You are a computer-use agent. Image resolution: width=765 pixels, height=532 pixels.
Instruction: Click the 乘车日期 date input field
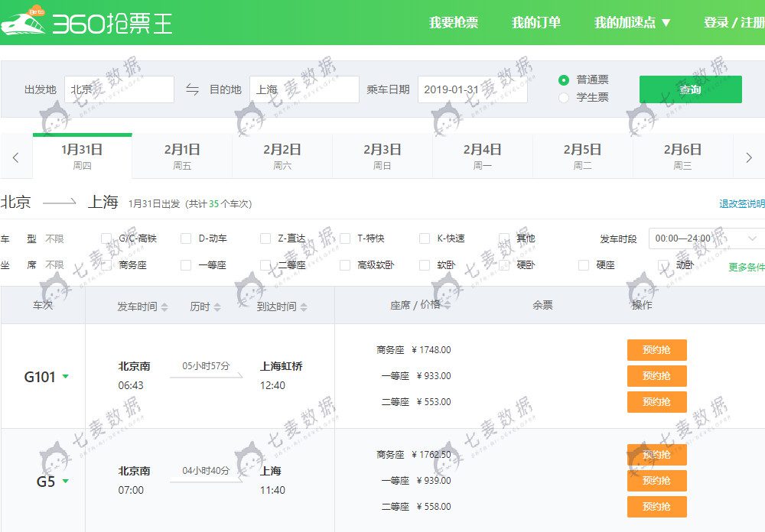472,89
